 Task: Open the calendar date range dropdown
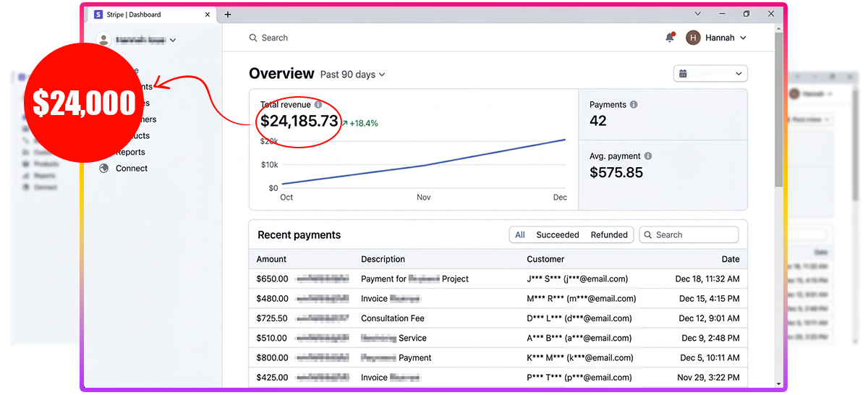pos(710,74)
